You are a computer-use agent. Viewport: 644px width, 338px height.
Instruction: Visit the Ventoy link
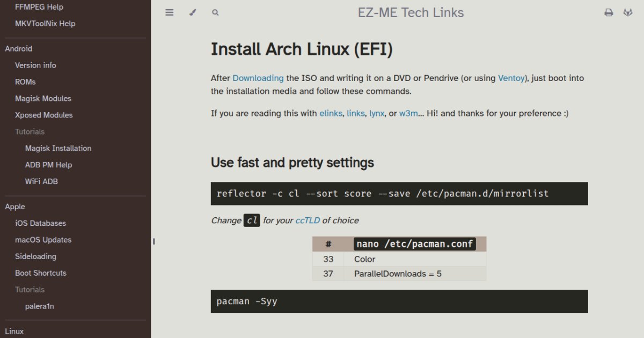pos(511,78)
